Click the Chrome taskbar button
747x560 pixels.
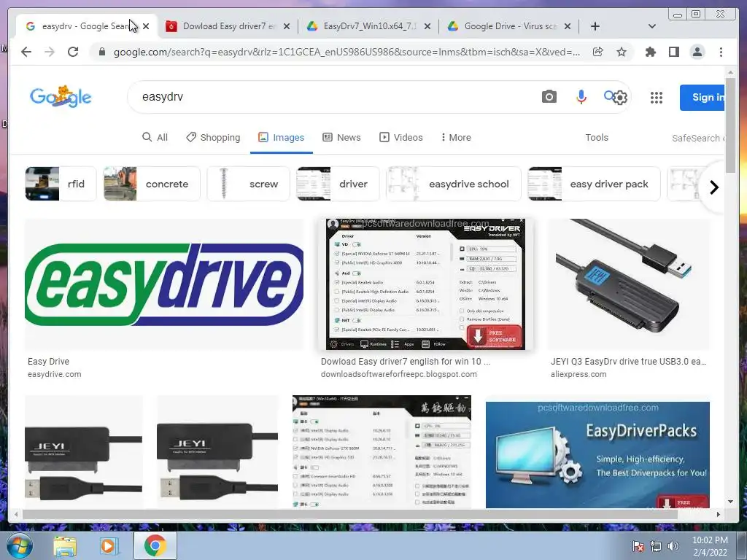click(155, 545)
